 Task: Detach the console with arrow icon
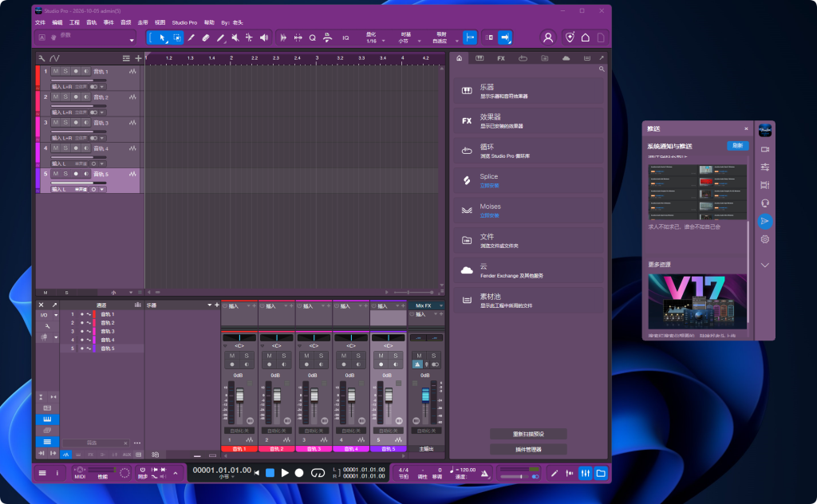tap(54, 305)
